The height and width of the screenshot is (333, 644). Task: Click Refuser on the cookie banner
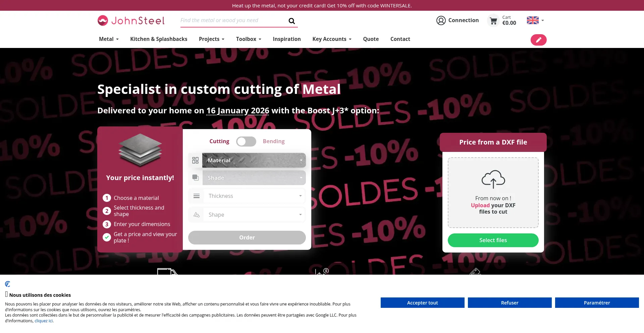(x=509, y=303)
